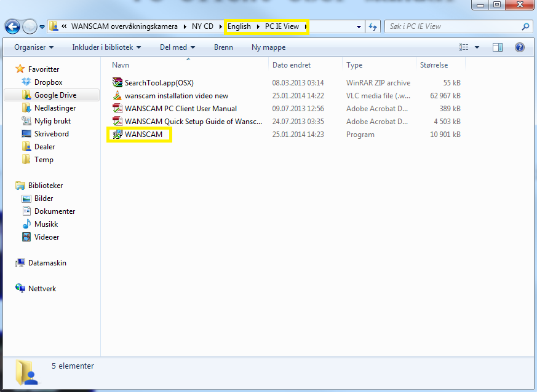Click the 5 elementer status text
537x392 pixels.
click(x=73, y=366)
